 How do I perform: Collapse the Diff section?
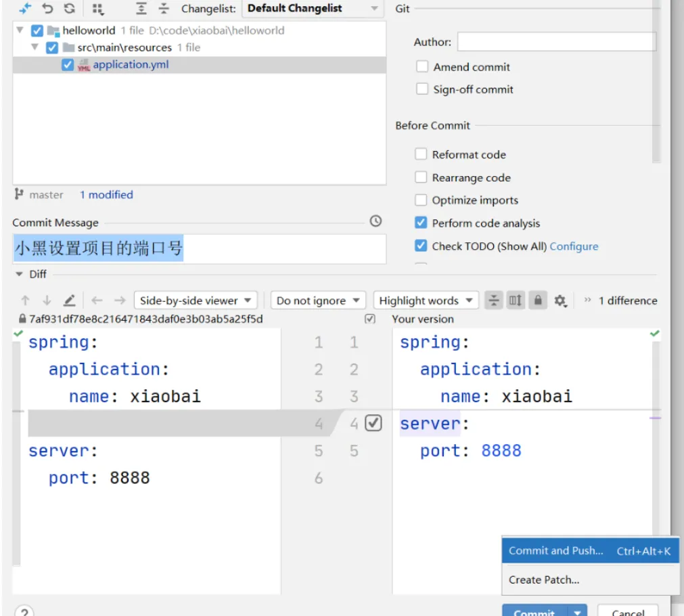tap(19, 274)
